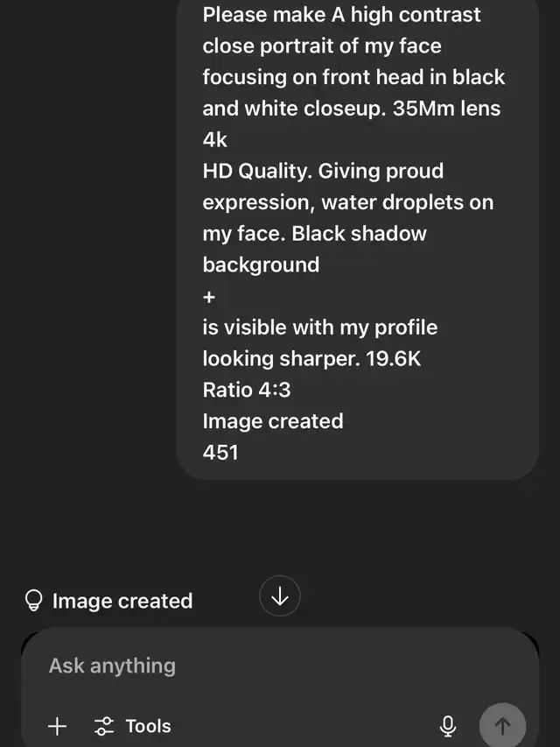Expand the Image created status below the chat

pos(122,601)
